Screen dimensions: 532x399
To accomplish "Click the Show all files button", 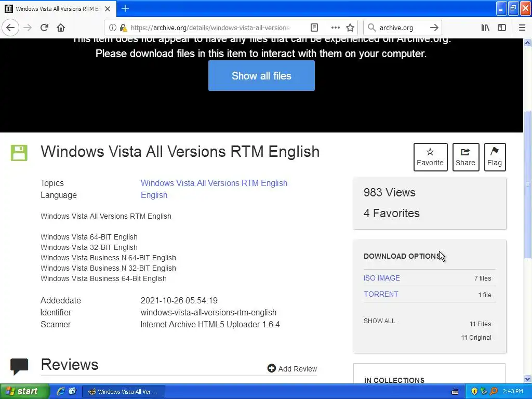I will click(x=261, y=76).
